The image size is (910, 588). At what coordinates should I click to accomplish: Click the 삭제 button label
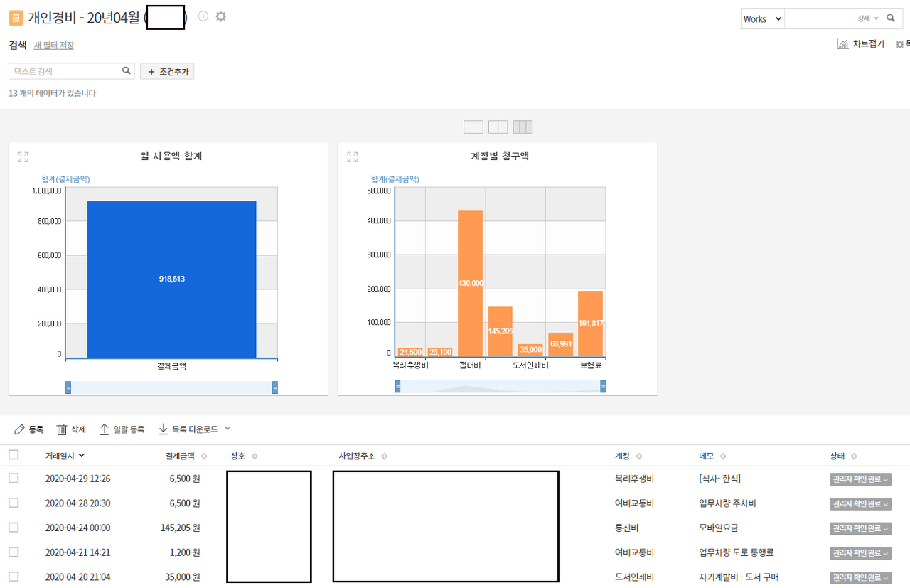click(78, 429)
